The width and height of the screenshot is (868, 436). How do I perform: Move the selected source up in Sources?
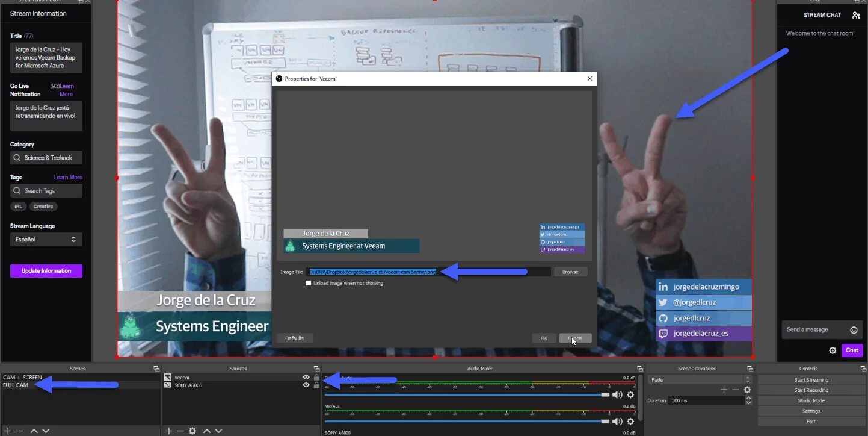point(207,431)
